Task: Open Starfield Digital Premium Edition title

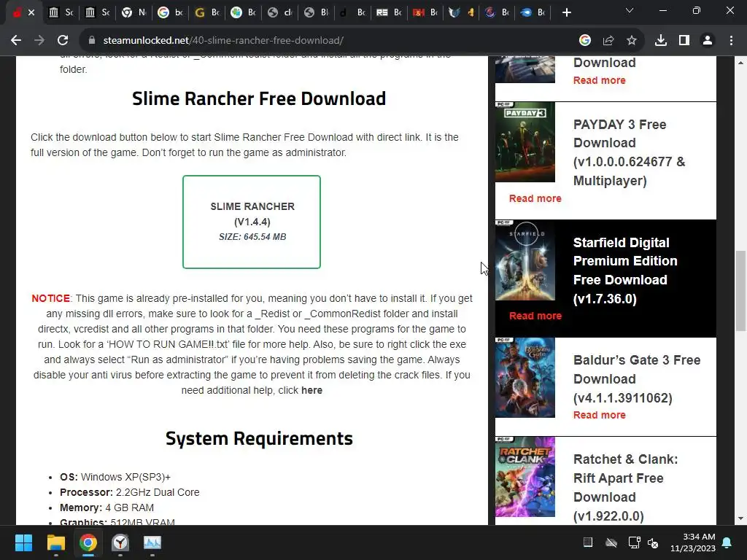Action: tap(625, 271)
